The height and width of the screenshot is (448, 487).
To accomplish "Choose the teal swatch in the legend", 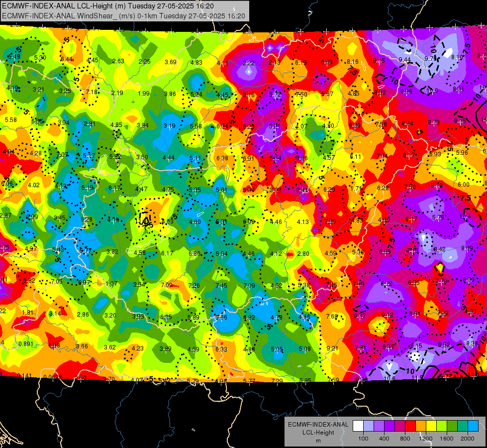I will [463, 426].
